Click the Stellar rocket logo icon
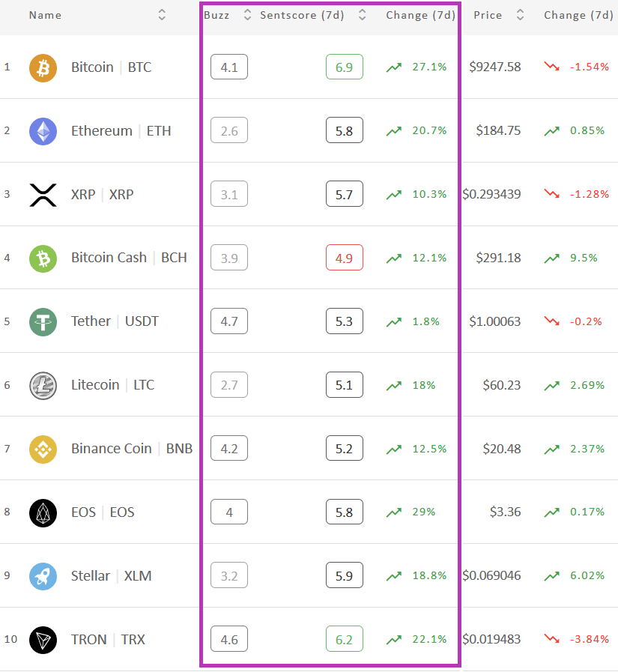 (x=43, y=576)
